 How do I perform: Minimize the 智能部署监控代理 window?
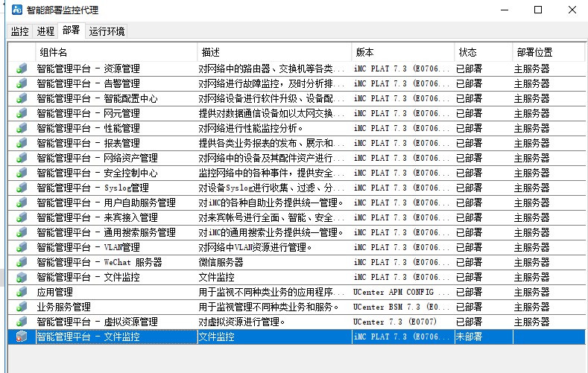click(x=505, y=10)
